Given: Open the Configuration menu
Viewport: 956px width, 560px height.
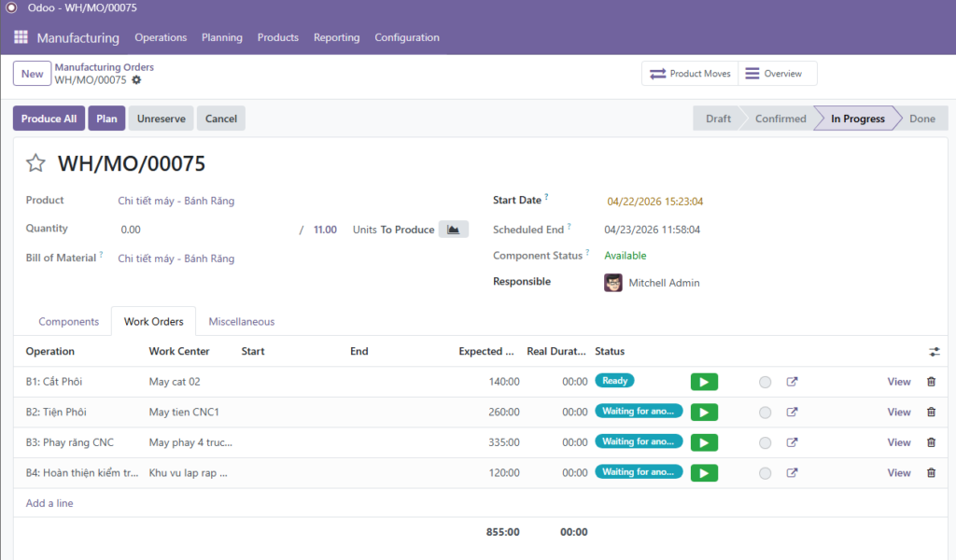Looking at the screenshot, I should point(407,38).
